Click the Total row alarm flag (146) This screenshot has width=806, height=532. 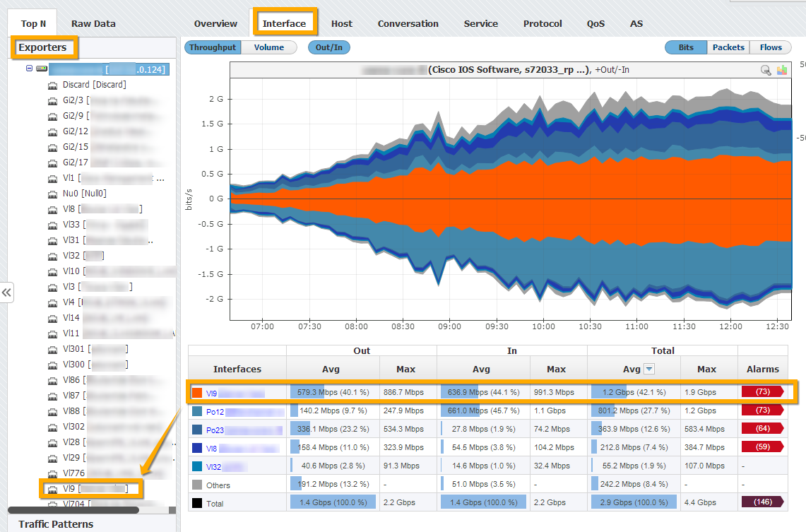pos(762,502)
